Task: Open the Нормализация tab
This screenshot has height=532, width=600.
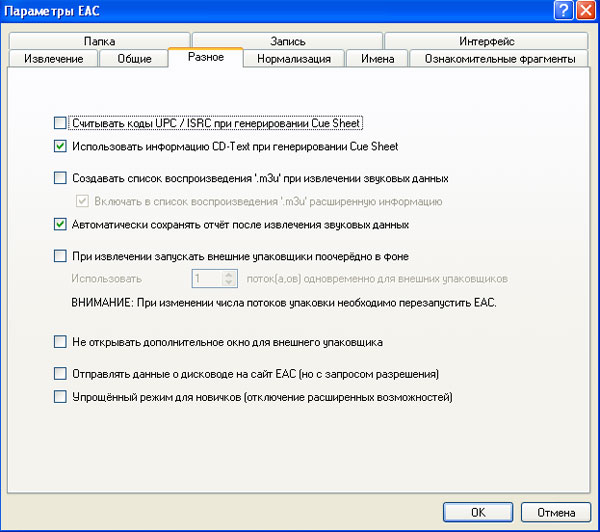Action: (293, 59)
